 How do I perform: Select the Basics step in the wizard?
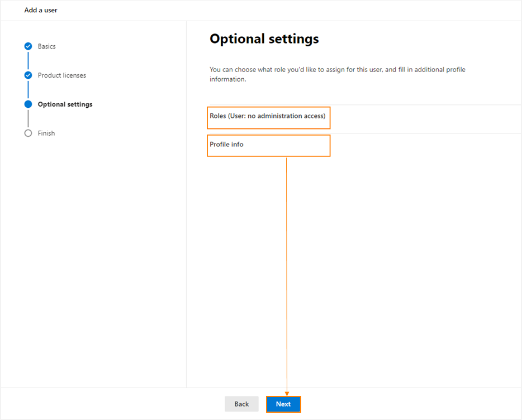pyautogui.click(x=47, y=46)
